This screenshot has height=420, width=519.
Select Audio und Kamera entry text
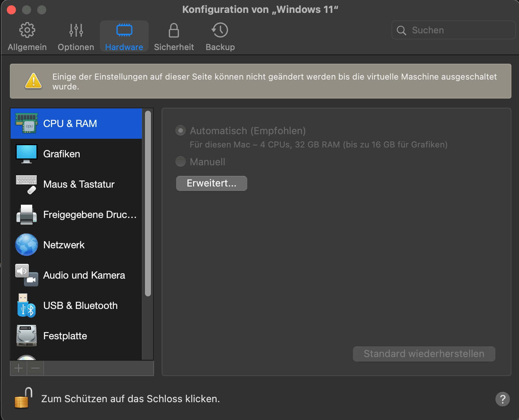(x=84, y=275)
